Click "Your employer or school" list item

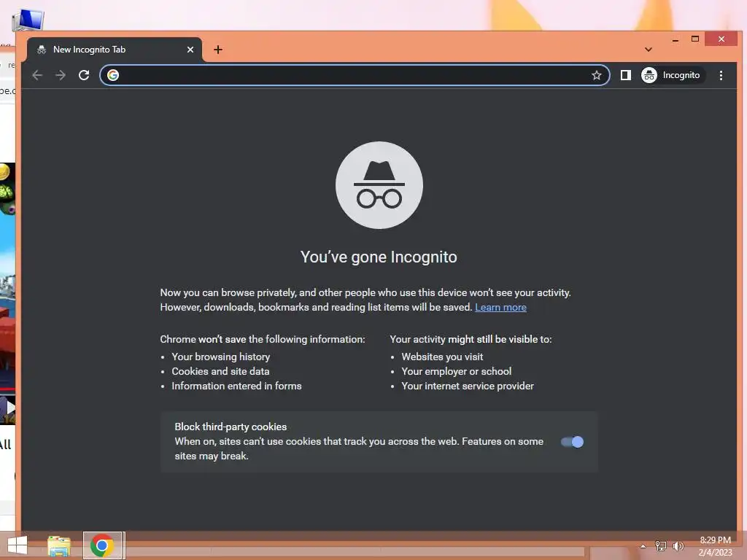[x=457, y=371]
